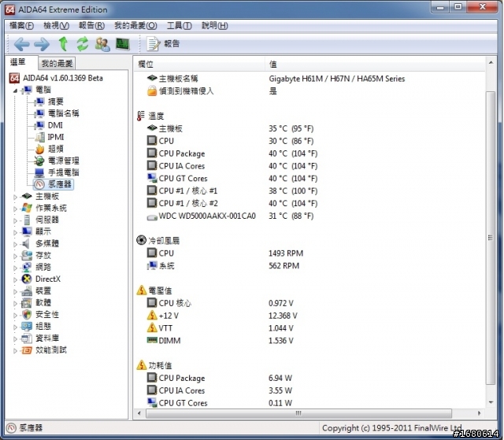Open the 檢視(V) menu
This screenshot has width=504, height=440.
coord(56,25)
